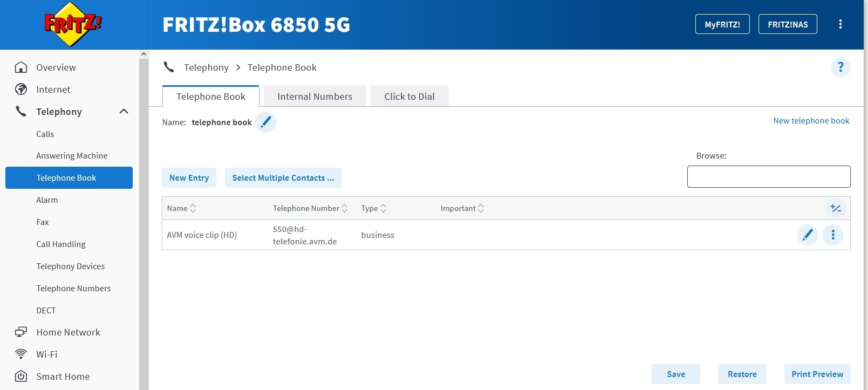868x390 pixels.
Task: Click Telephony in the breadcrumb
Action: pyautogui.click(x=206, y=67)
